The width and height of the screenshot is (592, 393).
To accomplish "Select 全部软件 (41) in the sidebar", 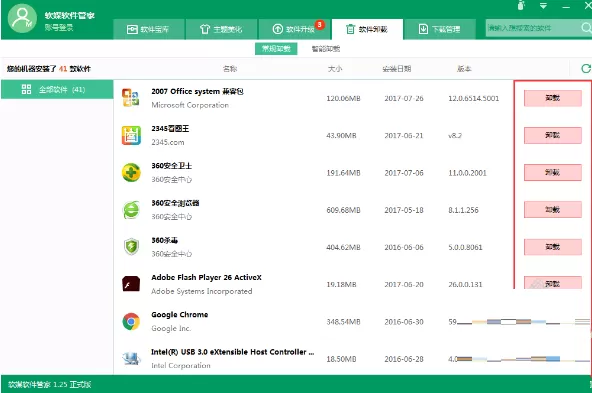I will point(57,89).
